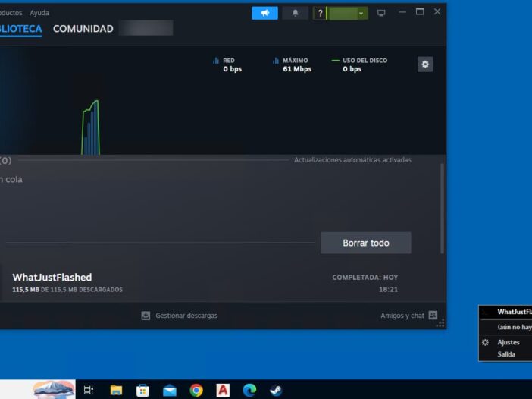The height and width of the screenshot is (399, 532).
Task: Click the Borrar todo button
Action: (x=366, y=243)
